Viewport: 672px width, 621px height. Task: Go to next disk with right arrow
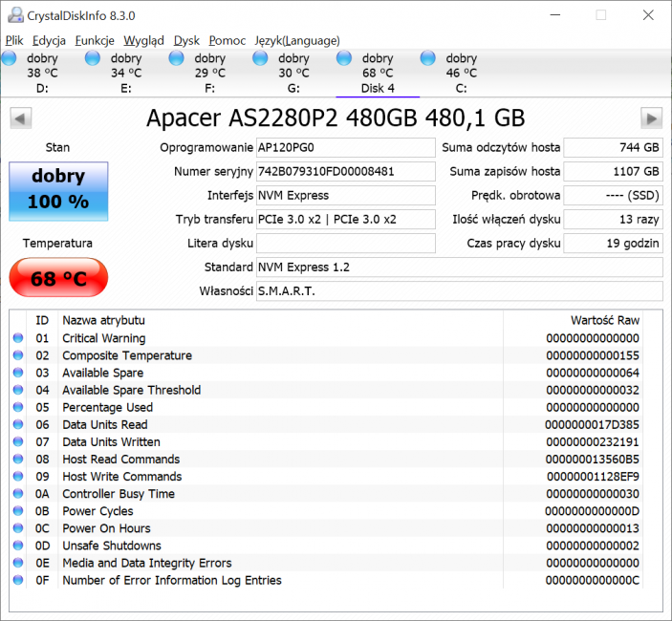point(651,118)
